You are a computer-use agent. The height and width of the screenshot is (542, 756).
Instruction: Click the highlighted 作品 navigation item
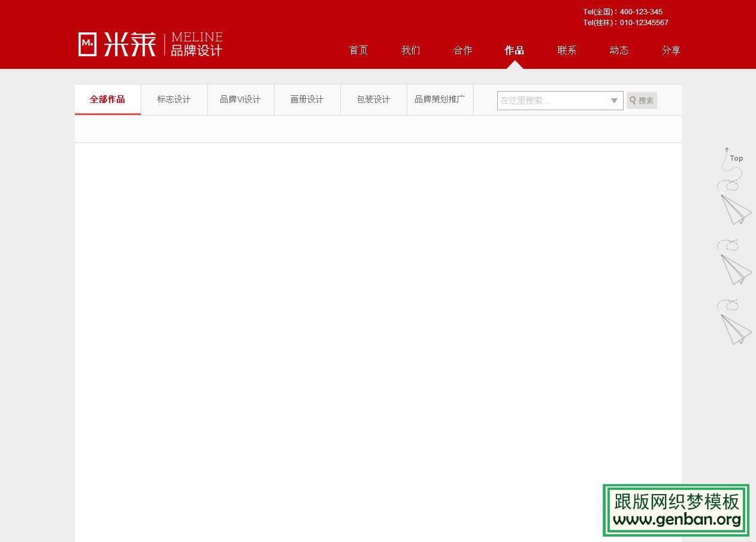coord(514,50)
